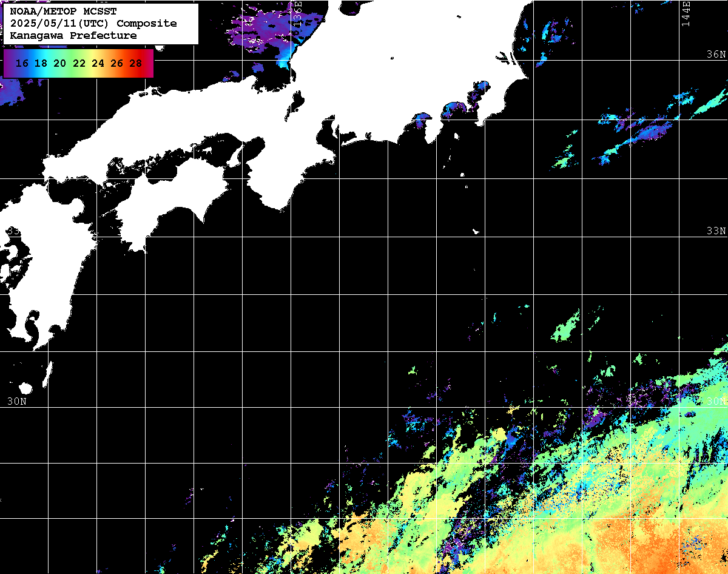The image size is (728, 574).
Task: Click the "16" value on temperature scale
Action: [22, 63]
